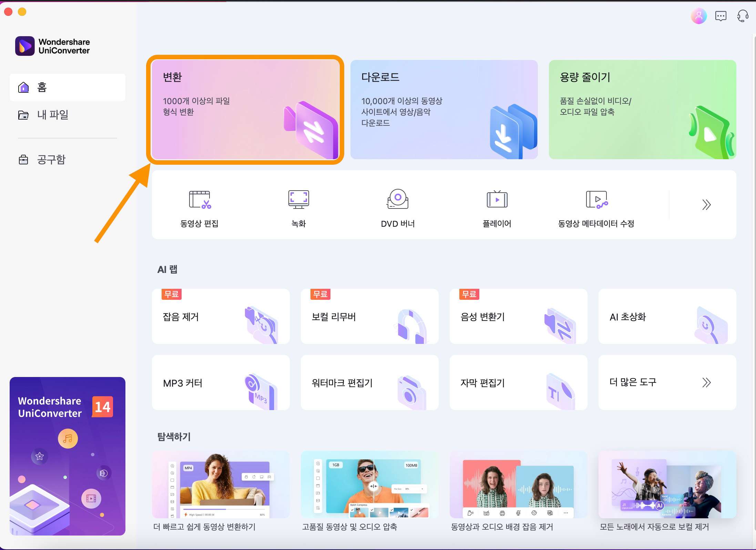Click the 무료 badge on 잡음 제거
The height and width of the screenshot is (550, 756).
point(171,294)
